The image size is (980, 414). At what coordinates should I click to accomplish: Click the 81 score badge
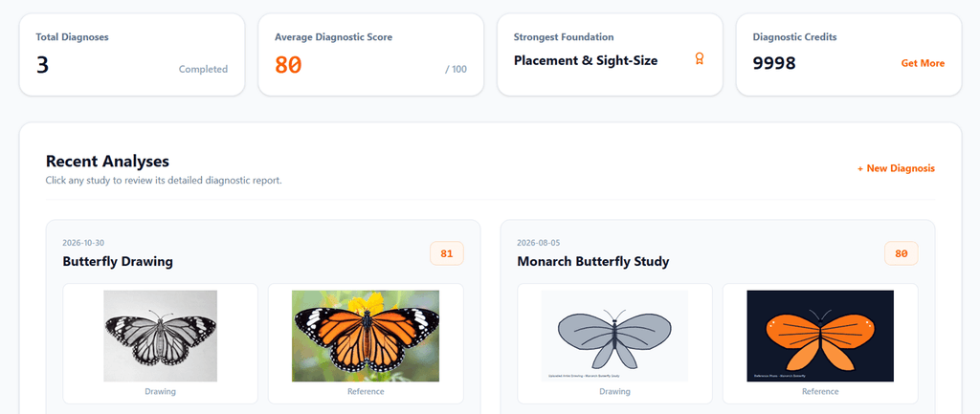[447, 253]
